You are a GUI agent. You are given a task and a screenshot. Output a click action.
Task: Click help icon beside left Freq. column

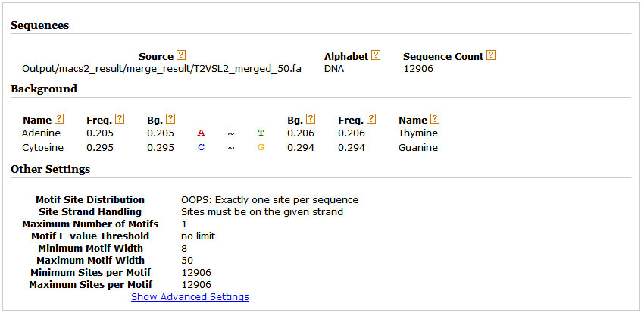(x=120, y=119)
